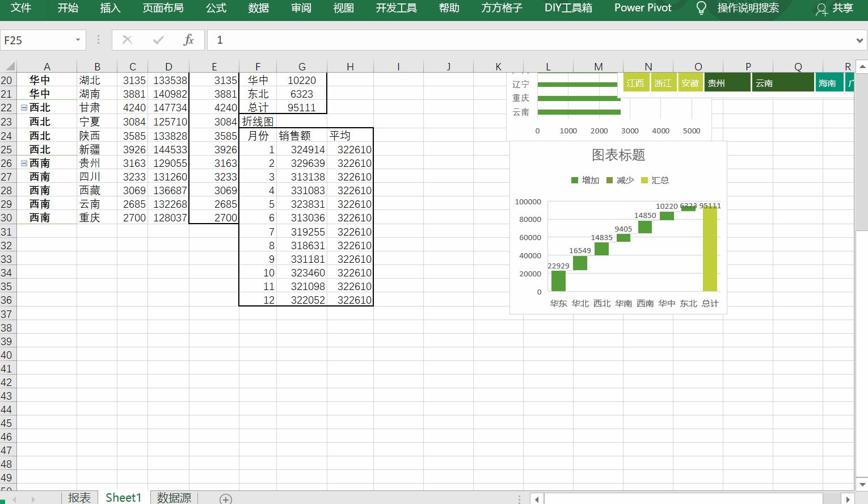The height and width of the screenshot is (504, 868).
Task: Click the 操作说明搜索 search box
Action: point(748,8)
